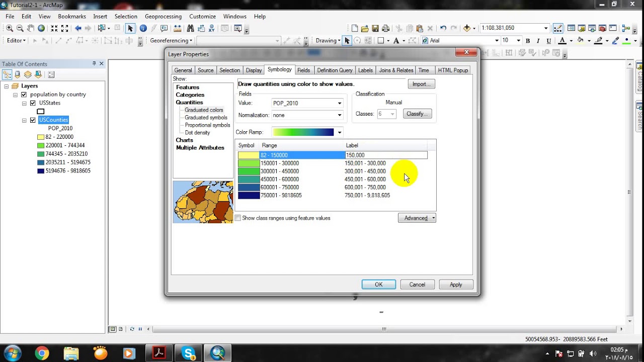Undo the last action
The image size is (644, 362).
[443, 28]
